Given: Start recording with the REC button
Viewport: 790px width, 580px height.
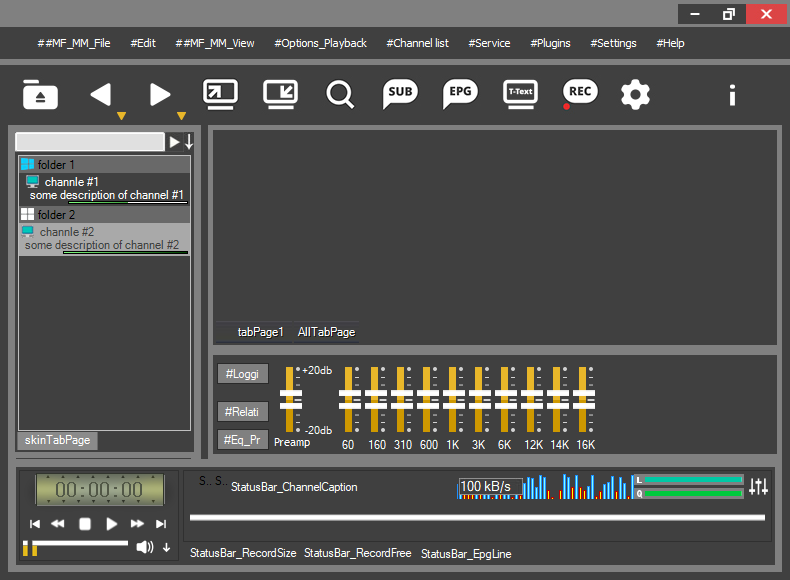Looking at the screenshot, I should click(579, 93).
